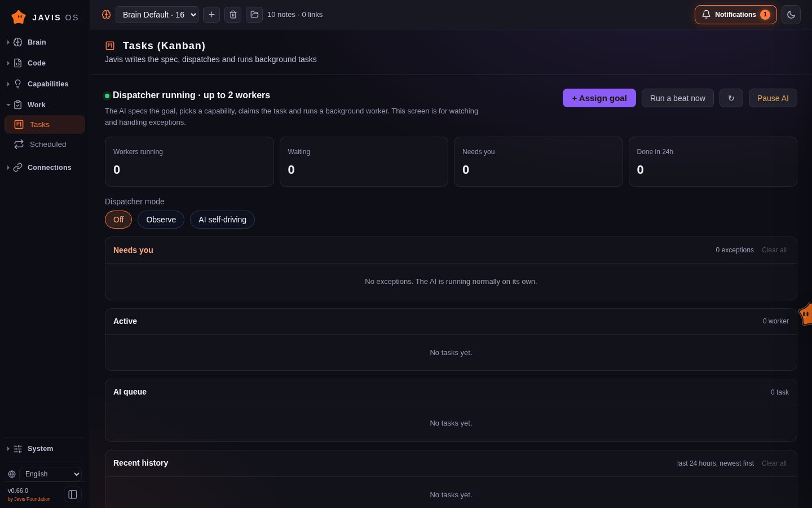
Task: Click the Javis OS fox logo
Action: (19, 17)
